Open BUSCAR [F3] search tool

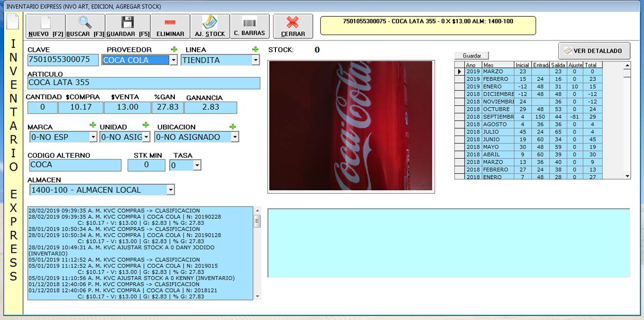coord(85,26)
